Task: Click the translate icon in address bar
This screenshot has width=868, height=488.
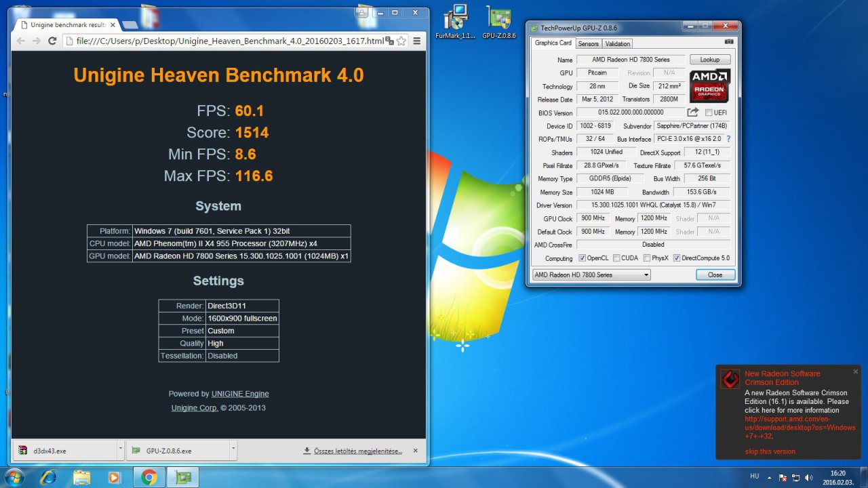Action: pos(389,41)
